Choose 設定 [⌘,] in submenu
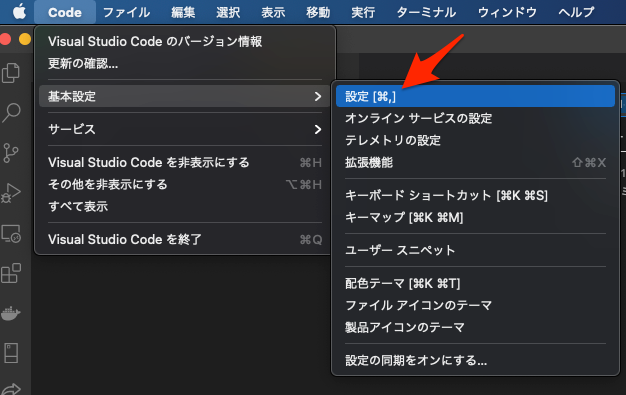 pos(475,96)
